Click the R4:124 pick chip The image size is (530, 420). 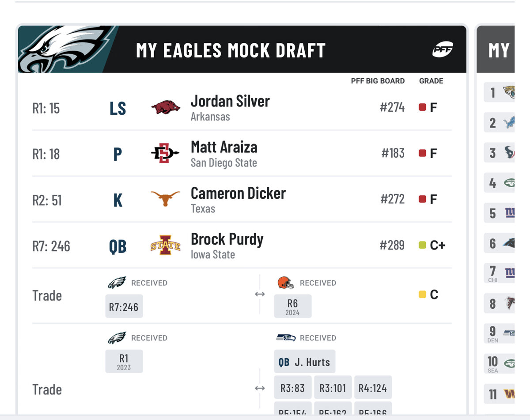click(373, 388)
